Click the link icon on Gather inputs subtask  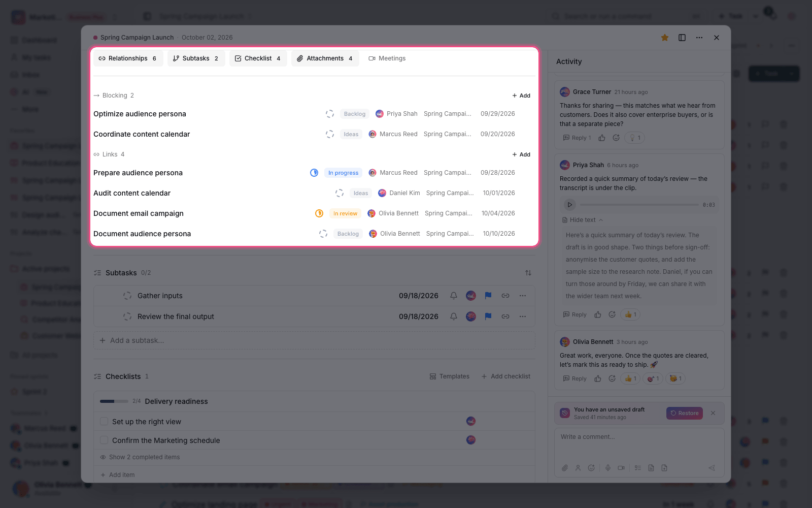tap(505, 296)
